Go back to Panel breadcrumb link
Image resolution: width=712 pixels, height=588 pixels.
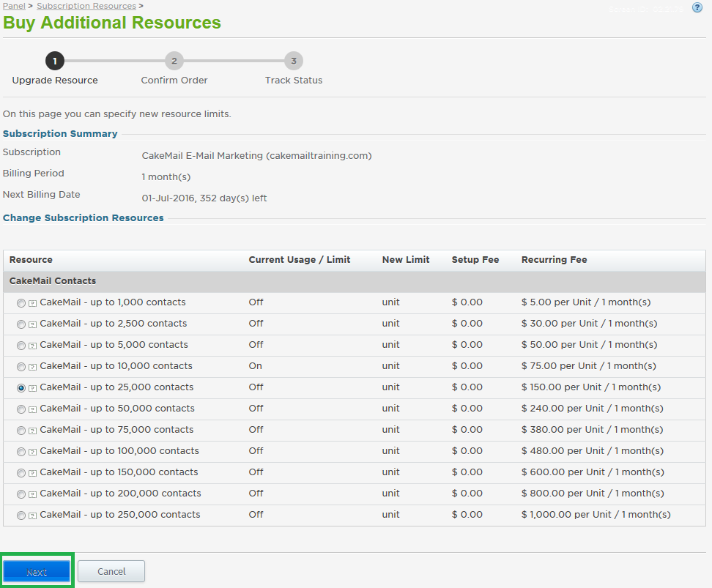pos(14,6)
